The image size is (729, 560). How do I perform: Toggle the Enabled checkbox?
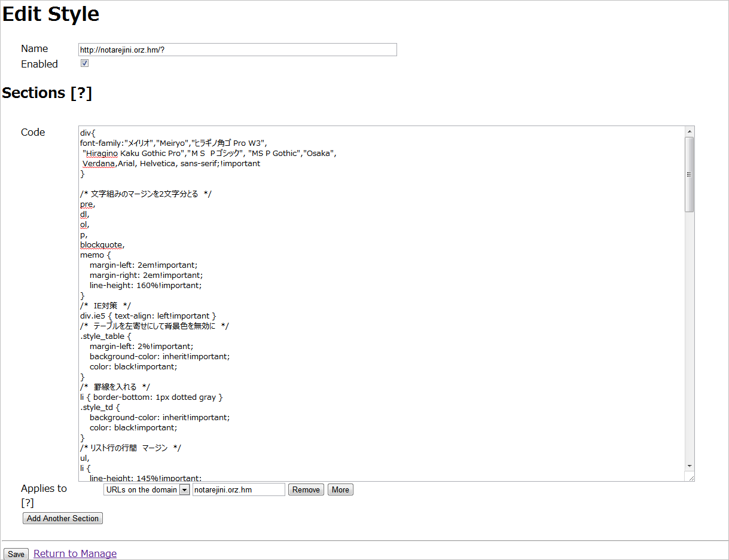[85, 63]
